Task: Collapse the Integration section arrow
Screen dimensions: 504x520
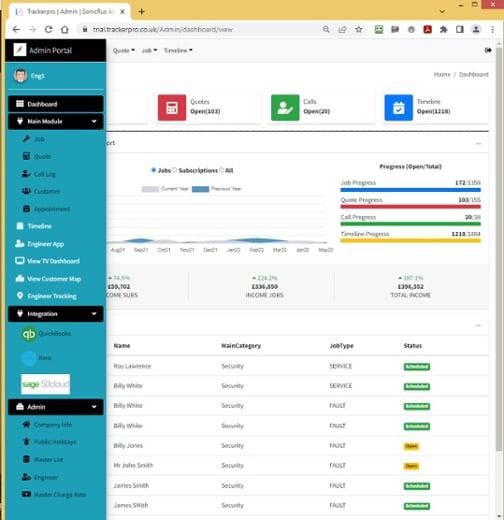Action: click(x=94, y=314)
